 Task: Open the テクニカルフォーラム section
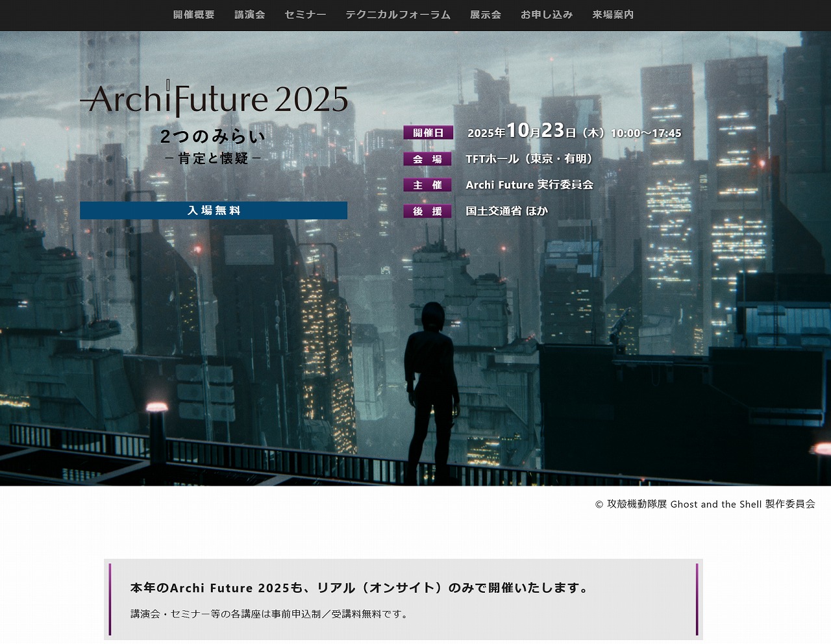pyautogui.click(x=397, y=14)
